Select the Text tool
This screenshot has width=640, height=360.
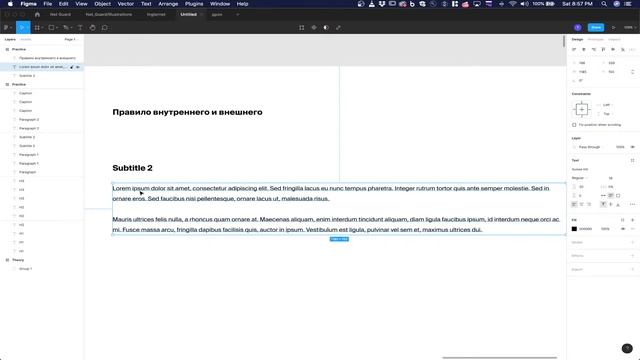point(80,27)
